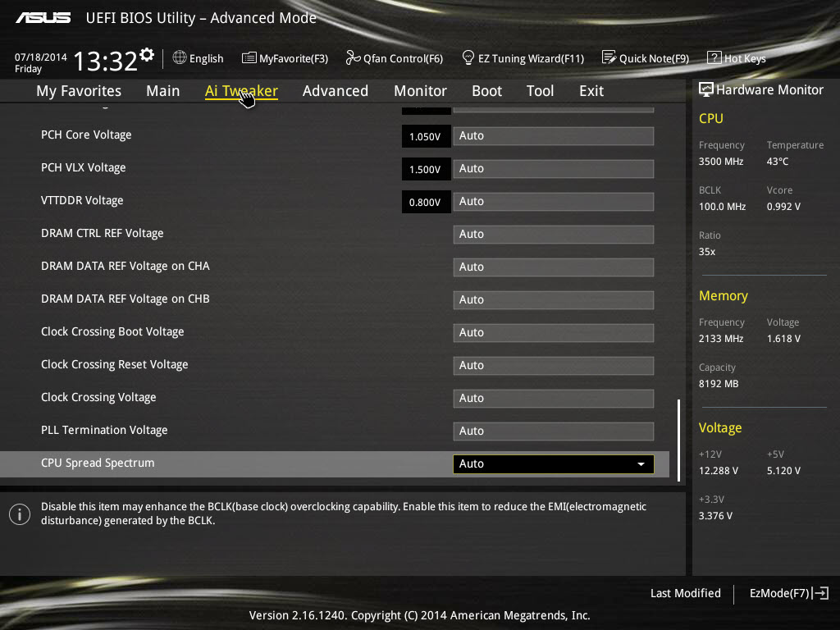Click the memory voltage value 1.618 V
840x630 pixels.
783,339
